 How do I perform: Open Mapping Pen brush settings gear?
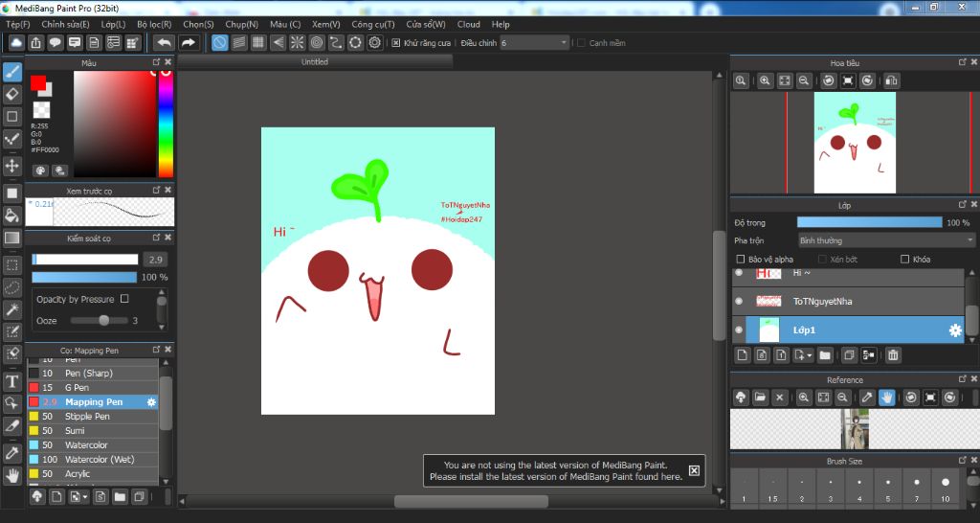(x=151, y=402)
